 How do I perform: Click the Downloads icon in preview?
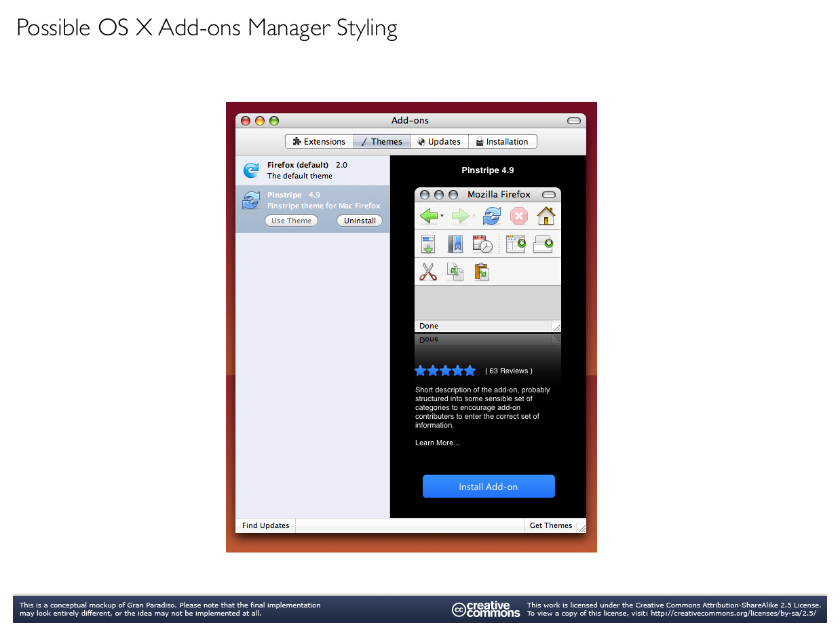click(428, 244)
